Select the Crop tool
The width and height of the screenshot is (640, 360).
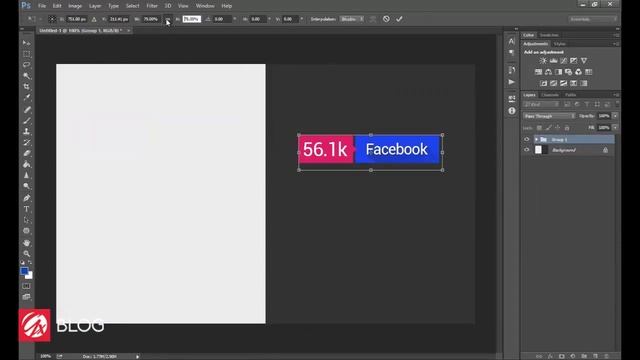[27, 87]
